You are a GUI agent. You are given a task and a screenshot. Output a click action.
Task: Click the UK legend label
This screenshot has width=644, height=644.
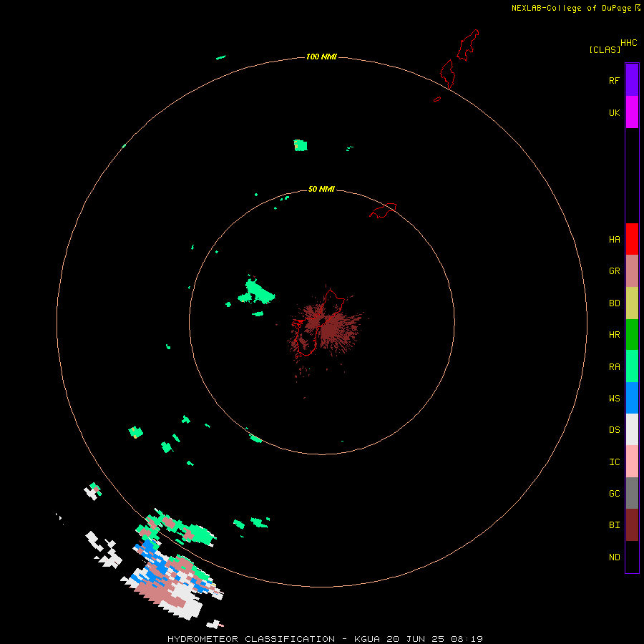pos(614,113)
